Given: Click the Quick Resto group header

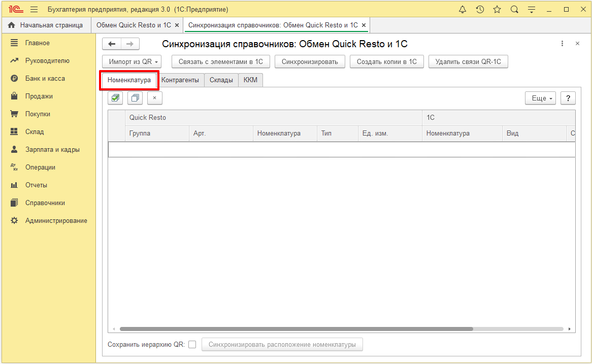Looking at the screenshot, I should tap(273, 118).
